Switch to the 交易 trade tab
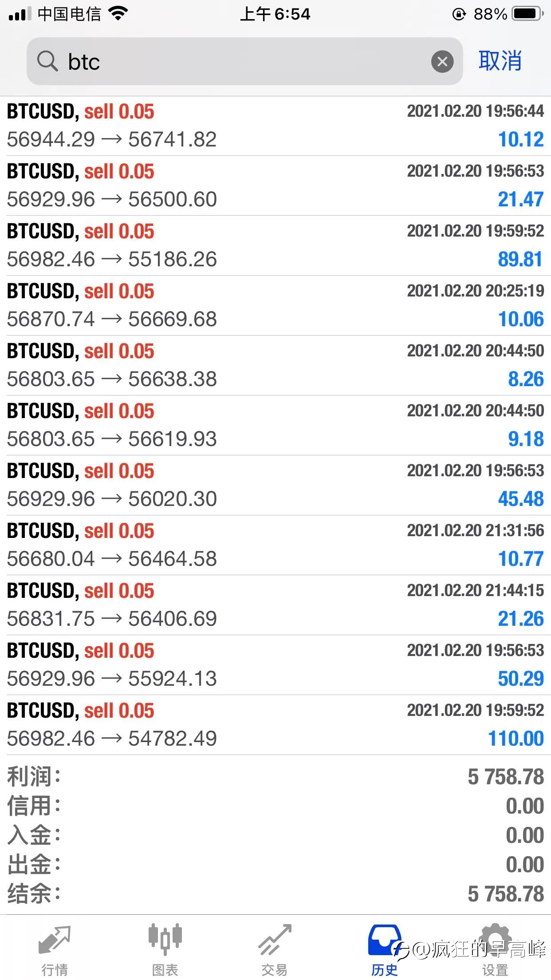Image resolution: width=551 pixels, height=980 pixels. pyautogui.click(x=275, y=950)
